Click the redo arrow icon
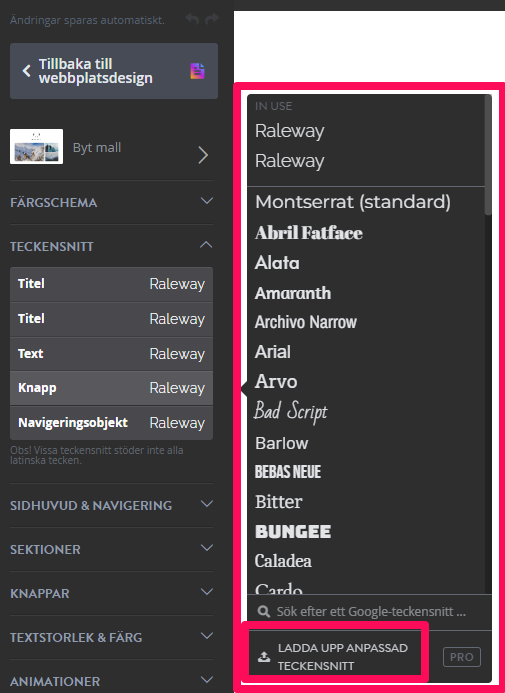 [x=212, y=19]
